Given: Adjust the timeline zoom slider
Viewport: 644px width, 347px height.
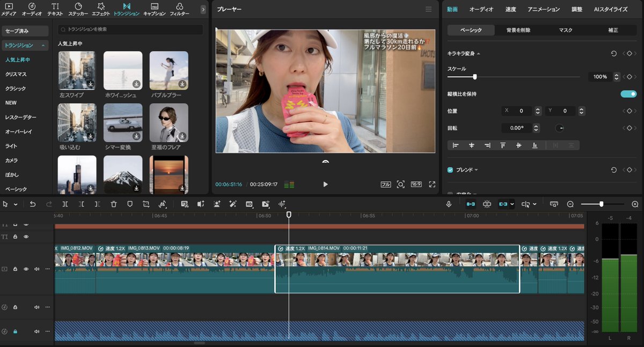Looking at the screenshot, I should (603, 204).
